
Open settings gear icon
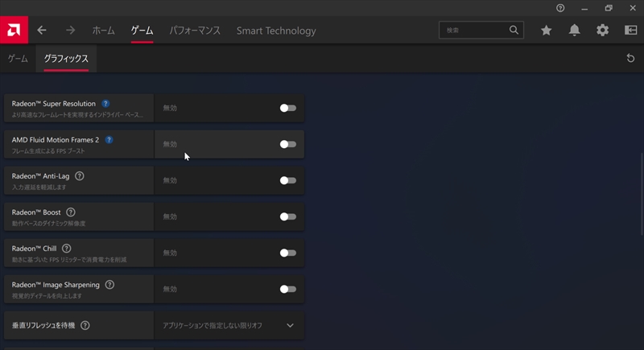[602, 31]
